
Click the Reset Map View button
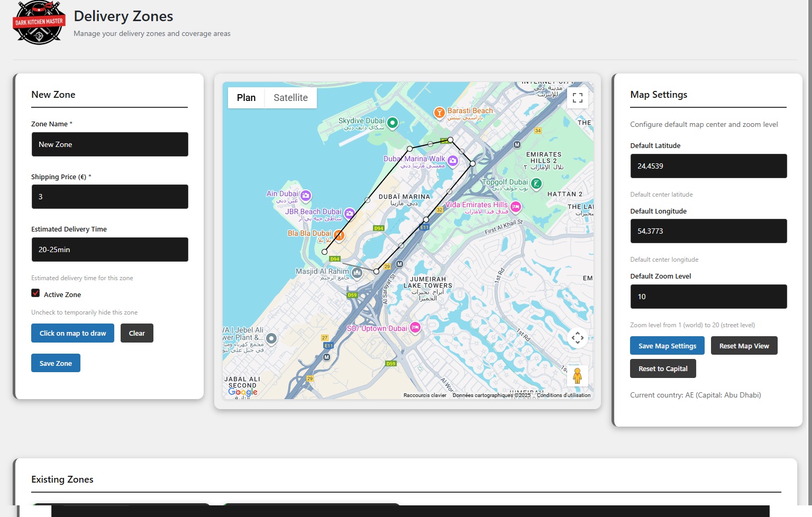[744, 346]
